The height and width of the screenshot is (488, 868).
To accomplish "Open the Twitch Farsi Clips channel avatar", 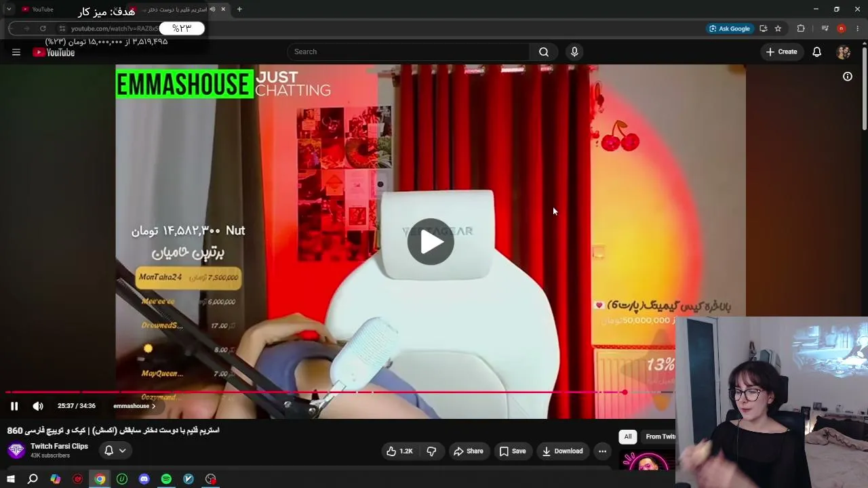I will coord(16,450).
